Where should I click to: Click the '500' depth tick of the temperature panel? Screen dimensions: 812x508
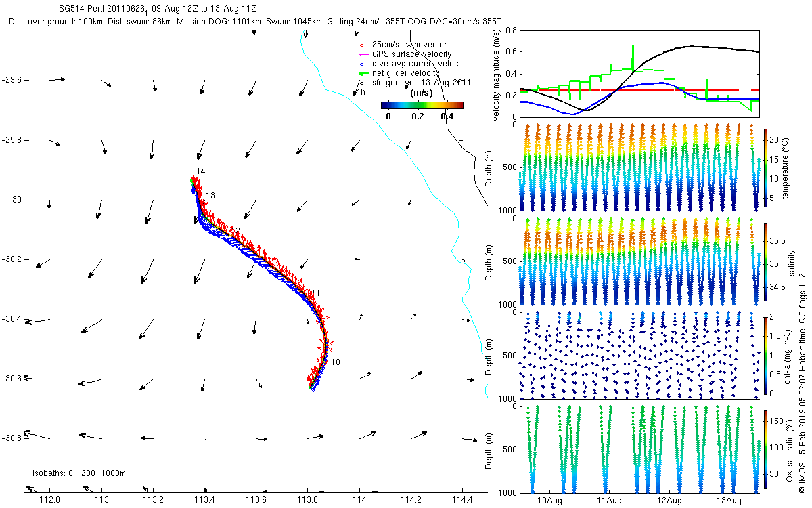(510, 167)
